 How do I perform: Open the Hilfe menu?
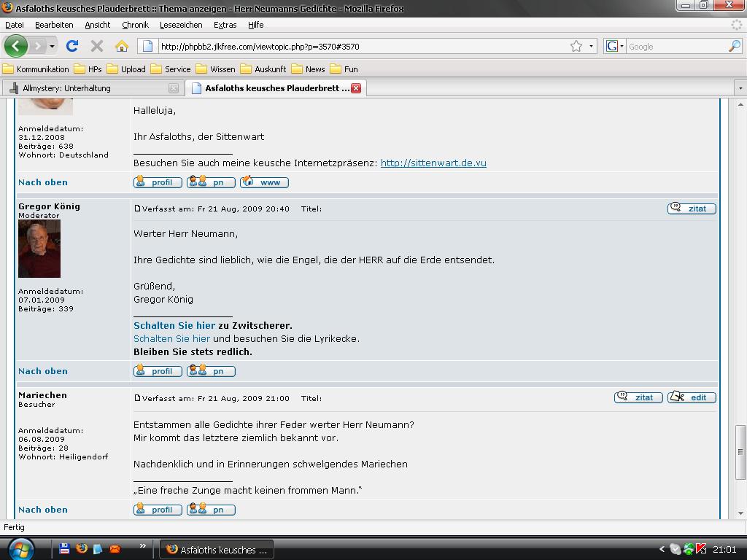coord(256,25)
